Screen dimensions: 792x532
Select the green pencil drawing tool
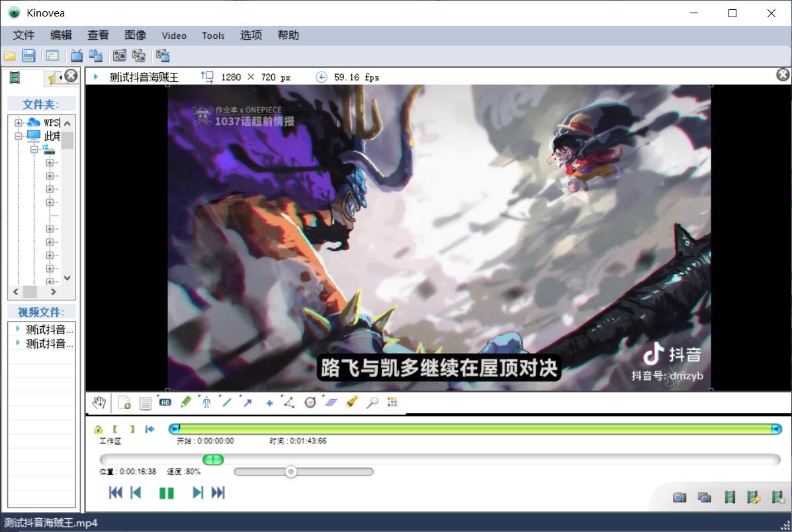185,403
